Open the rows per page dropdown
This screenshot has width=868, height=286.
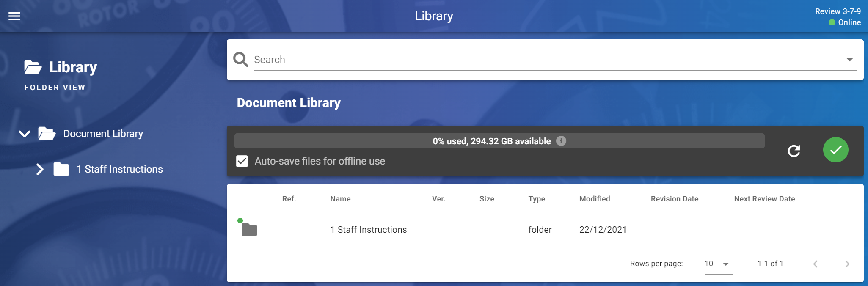(x=718, y=264)
